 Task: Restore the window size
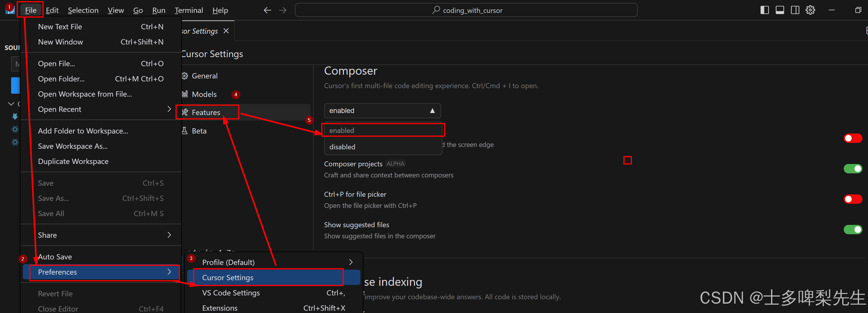tap(858, 10)
